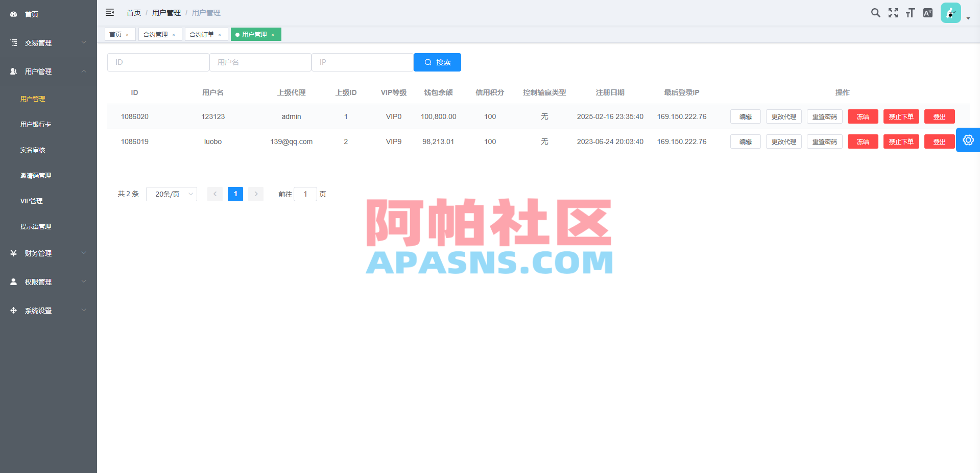The image size is (980, 473).
Task: Switch to the 合约订单 tab
Action: [202, 34]
